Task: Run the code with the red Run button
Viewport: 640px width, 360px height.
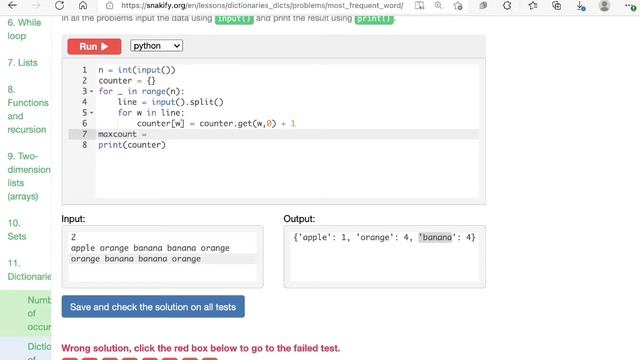Action: click(x=94, y=47)
